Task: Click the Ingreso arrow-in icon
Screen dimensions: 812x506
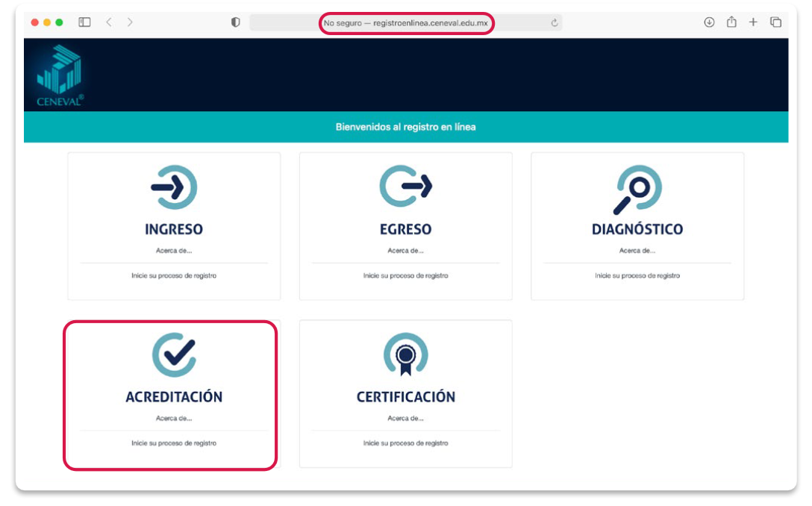Action: tap(174, 187)
